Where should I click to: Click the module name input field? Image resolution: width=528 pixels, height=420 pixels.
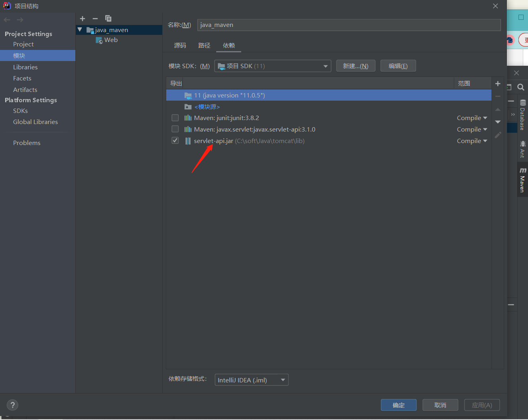click(x=349, y=25)
